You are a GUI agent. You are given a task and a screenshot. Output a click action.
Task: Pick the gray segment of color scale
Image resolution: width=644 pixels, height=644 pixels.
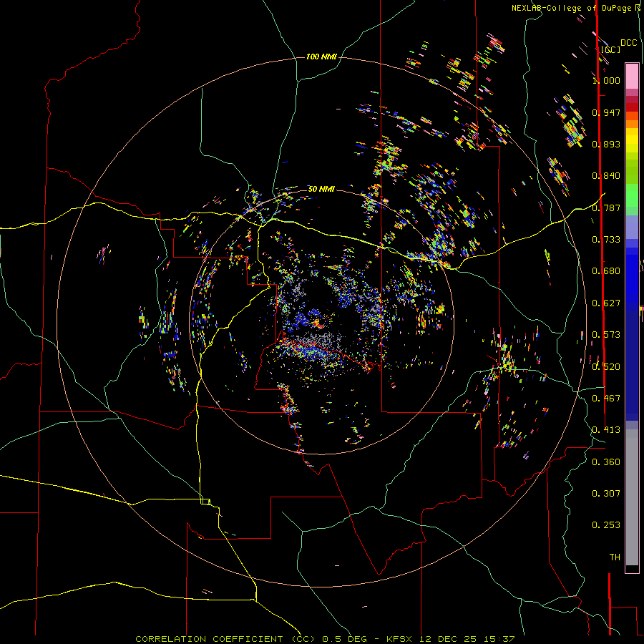coord(632,497)
